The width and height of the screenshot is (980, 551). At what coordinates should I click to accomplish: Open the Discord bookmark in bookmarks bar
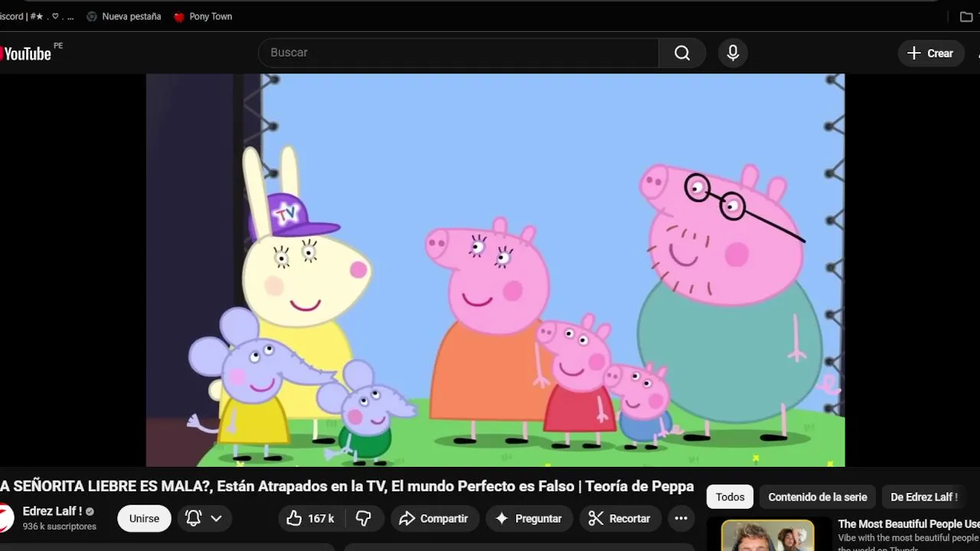tap(37, 16)
